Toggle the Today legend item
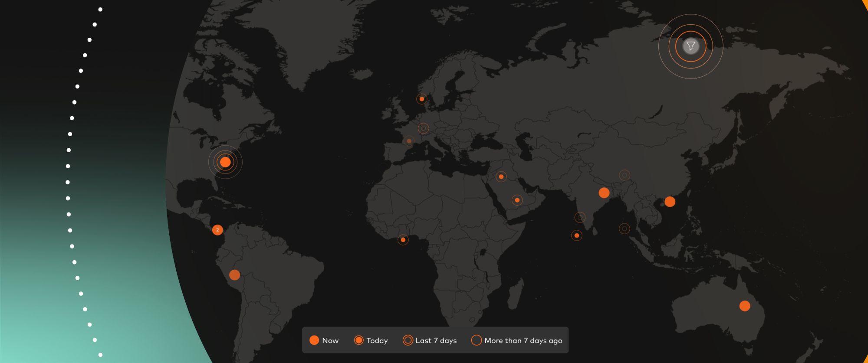Image resolution: width=868 pixels, height=363 pixels. (371, 340)
